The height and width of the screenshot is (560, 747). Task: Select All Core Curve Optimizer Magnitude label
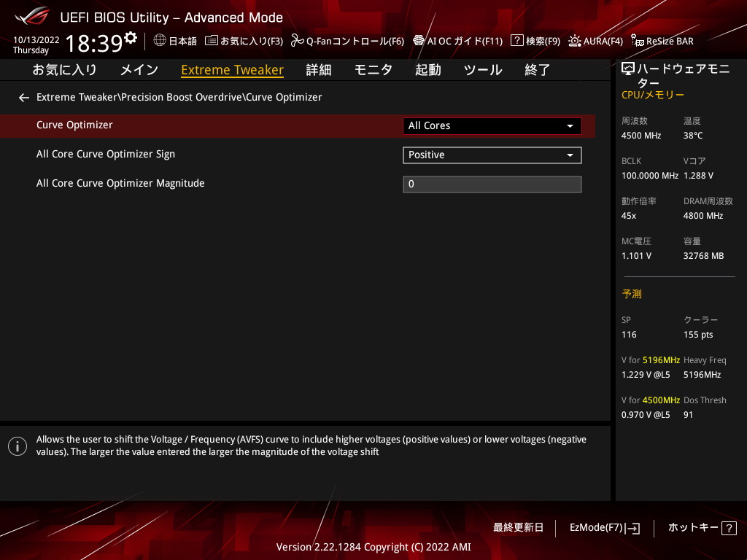120,183
